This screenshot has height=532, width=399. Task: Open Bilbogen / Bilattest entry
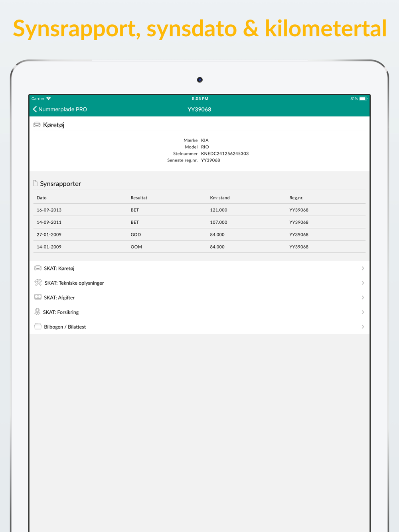[x=199, y=327]
